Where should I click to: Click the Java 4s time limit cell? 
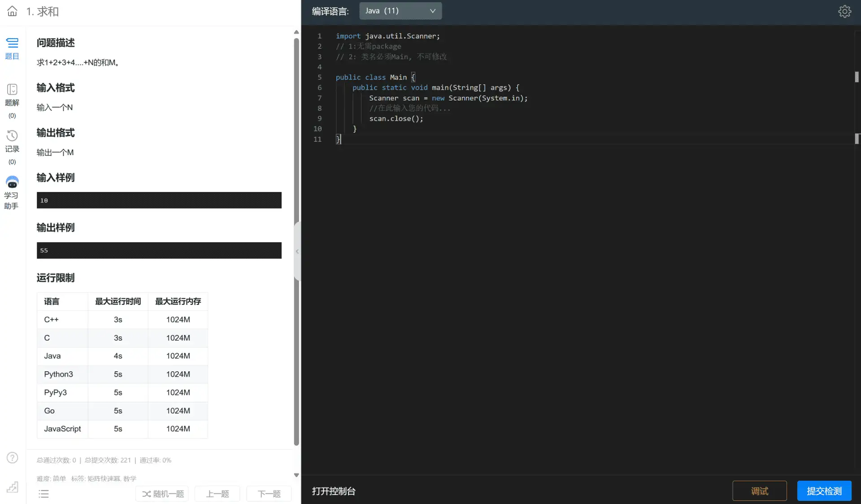(118, 356)
